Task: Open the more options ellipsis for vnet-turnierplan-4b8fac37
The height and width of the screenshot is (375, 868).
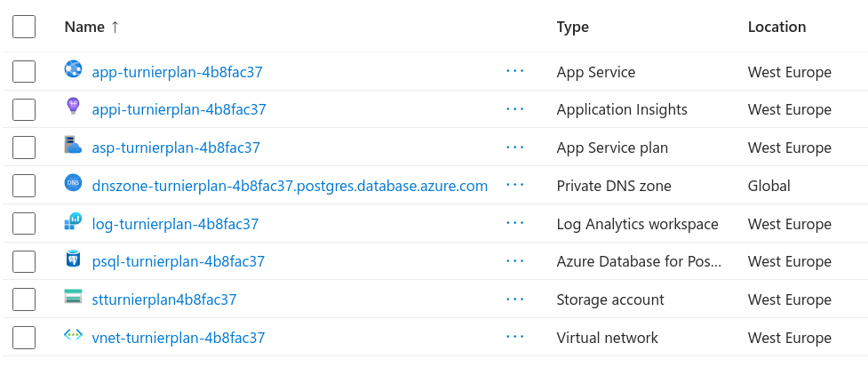Action: [514, 337]
